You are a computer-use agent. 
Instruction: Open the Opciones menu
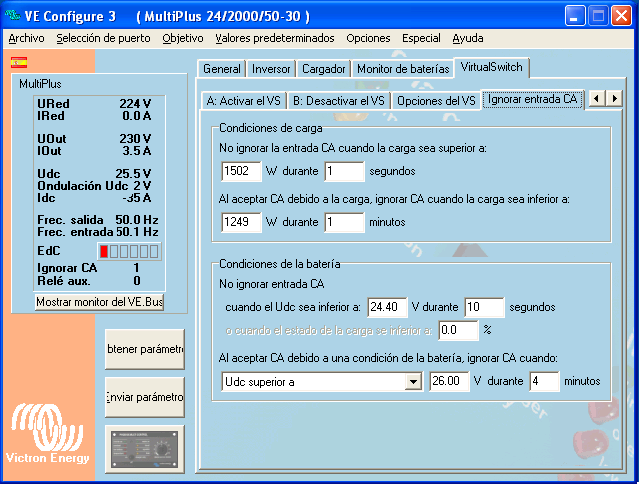tap(368, 38)
